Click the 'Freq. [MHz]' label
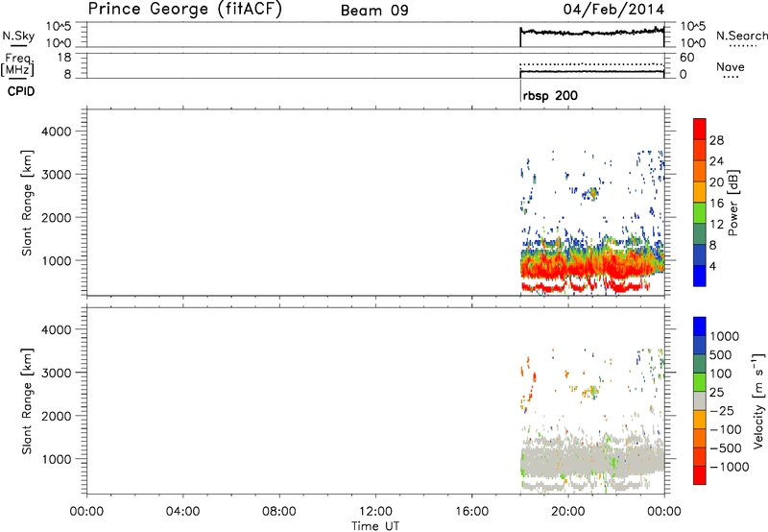 click(x=17, y=64)
